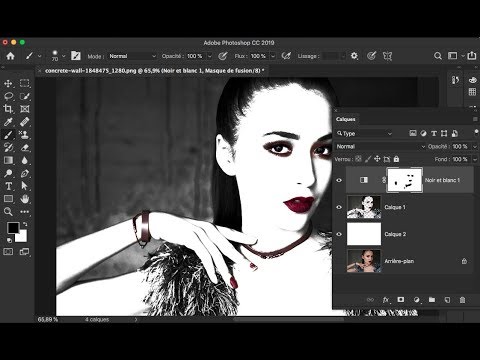Image resolution: width=480 pixels, height=360 pixels.
Task: Open smoothing options gear icon
Action: click(354, 56)
